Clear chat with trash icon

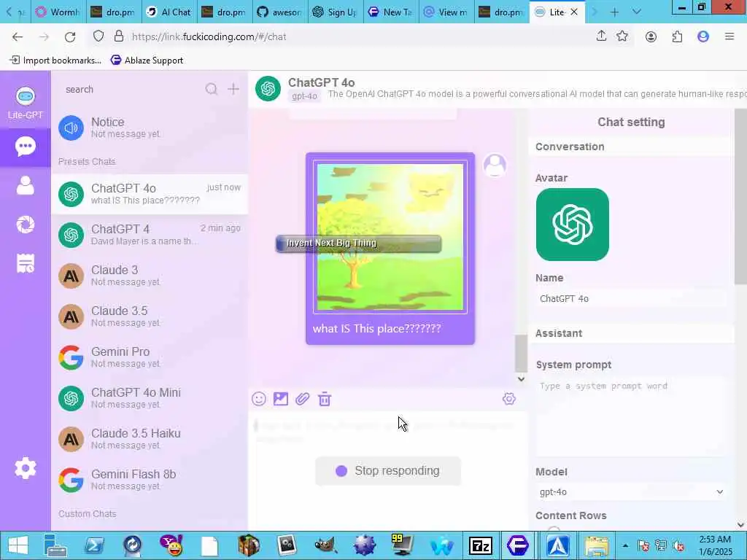pyautogui.click(x=325, y=399)
